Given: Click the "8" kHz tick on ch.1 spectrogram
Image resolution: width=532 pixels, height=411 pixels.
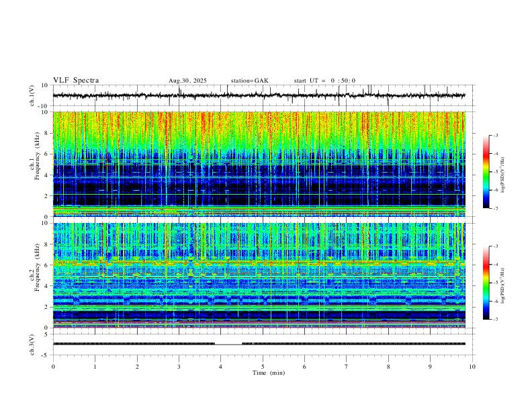Looking at the screenshot, I should pyautogui.click(x=46, y=133).
